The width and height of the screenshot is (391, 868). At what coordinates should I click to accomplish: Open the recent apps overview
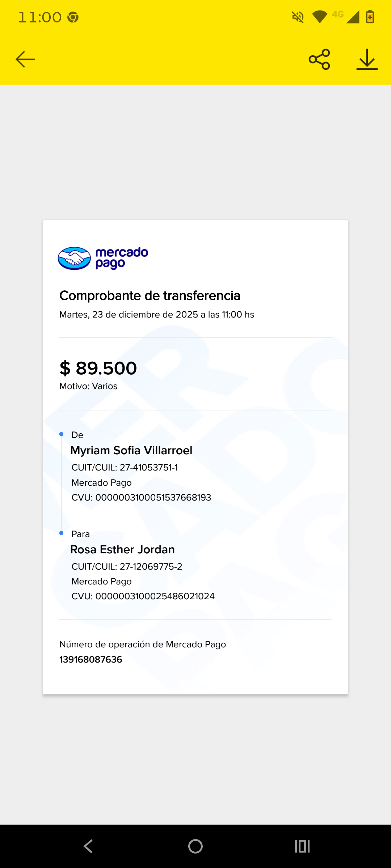302,846
